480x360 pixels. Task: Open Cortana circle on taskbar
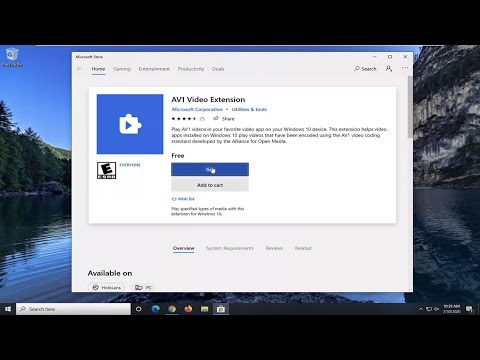[139, 309]
